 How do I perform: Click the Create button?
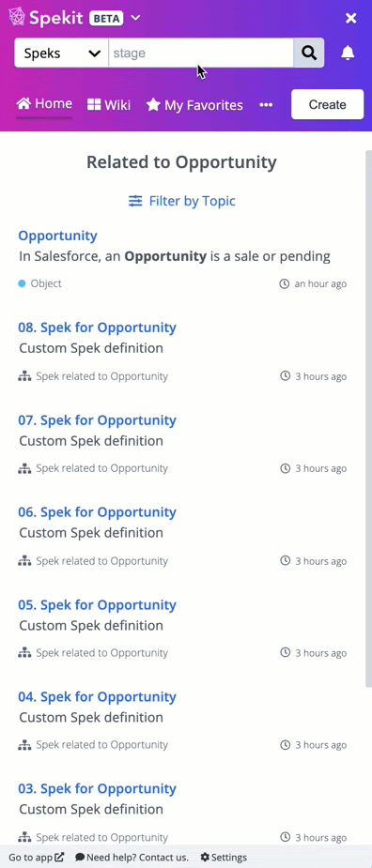pos(327,104)
